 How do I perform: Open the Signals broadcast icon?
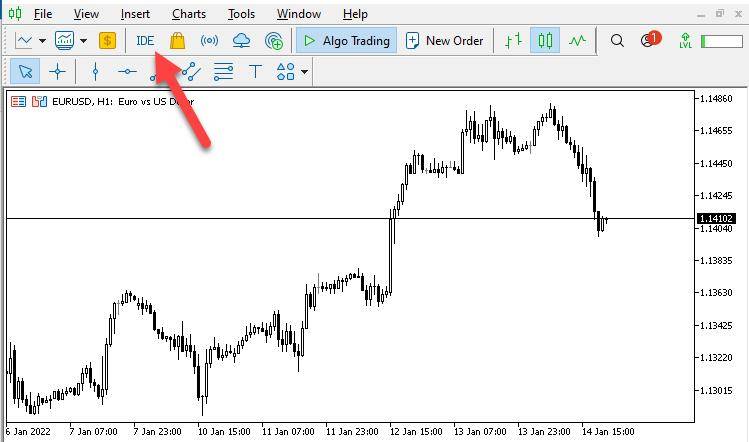(209, 41)
